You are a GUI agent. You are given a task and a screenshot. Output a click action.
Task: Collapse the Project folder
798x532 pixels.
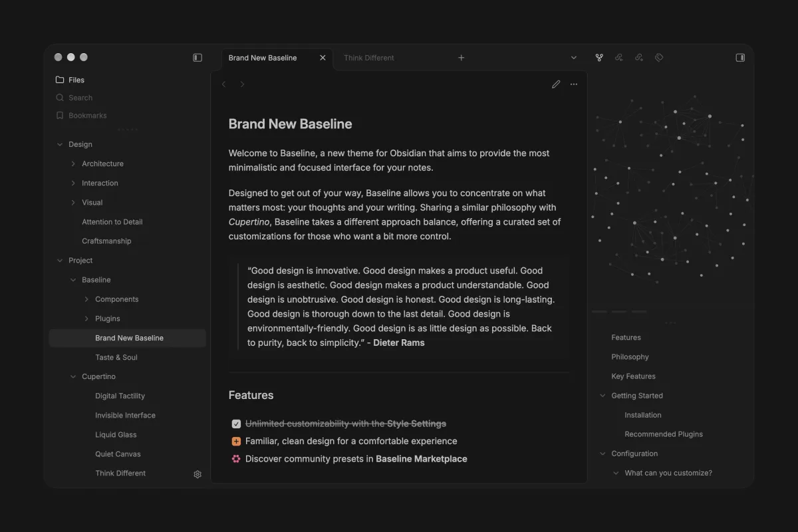[x=60, y=261]
